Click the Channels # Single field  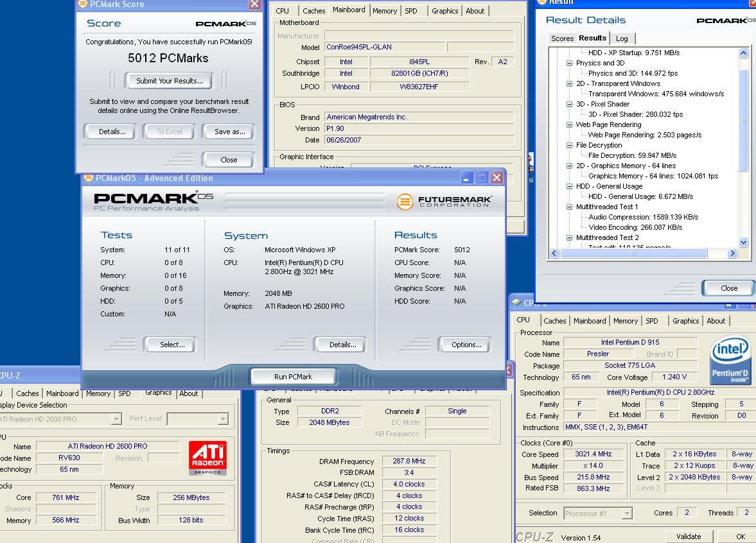click(x=457, y=411)
